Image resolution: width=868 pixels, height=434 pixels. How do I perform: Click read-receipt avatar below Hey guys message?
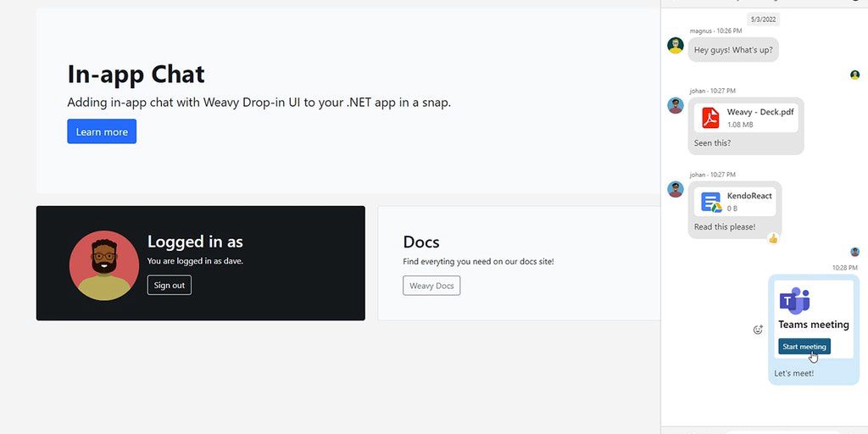coord(854,75)
